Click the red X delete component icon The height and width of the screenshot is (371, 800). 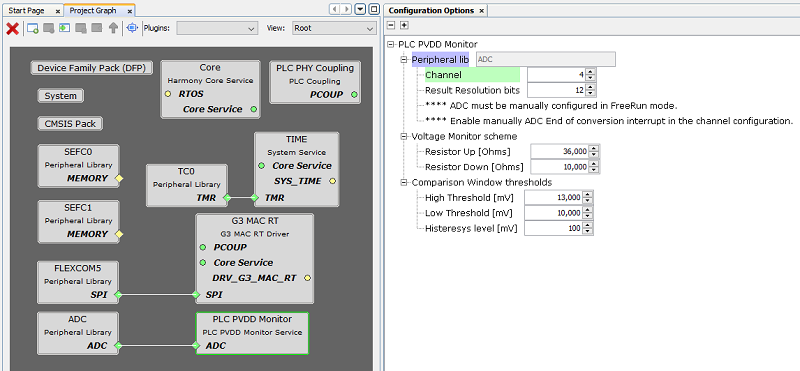12,29
